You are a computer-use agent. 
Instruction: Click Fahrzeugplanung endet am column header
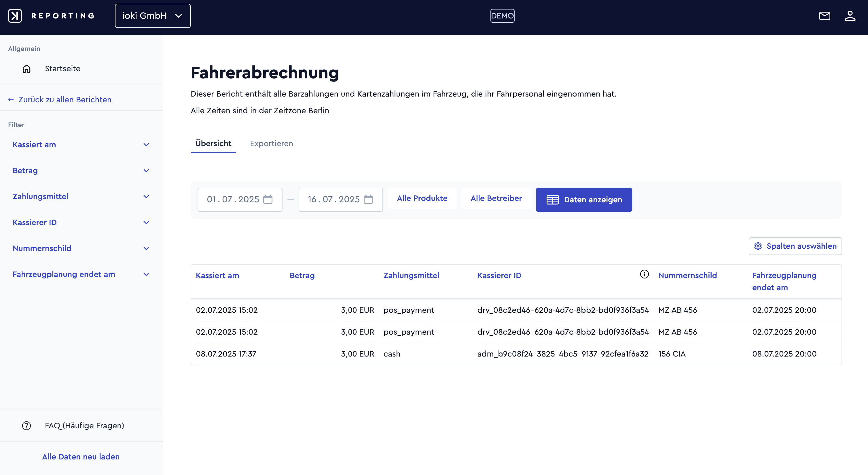[x=784, y=282]
